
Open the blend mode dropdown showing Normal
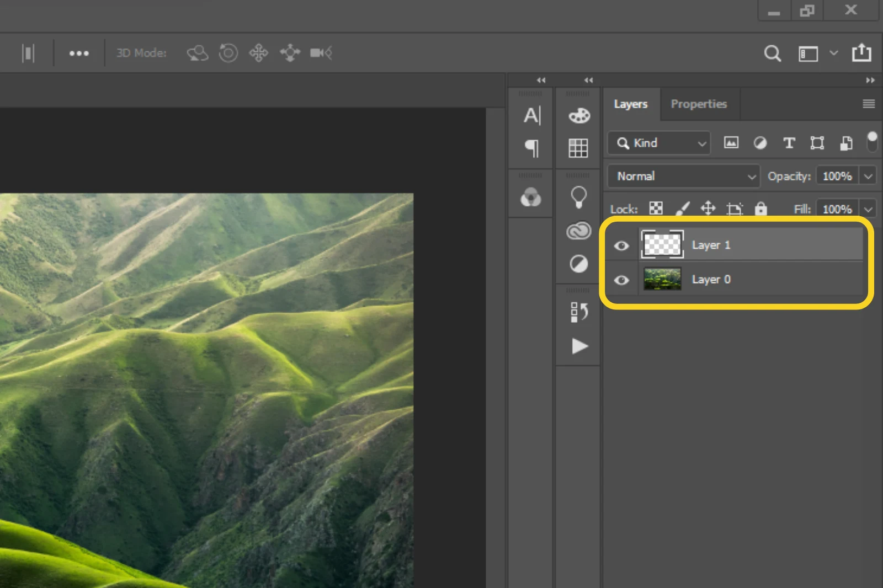683,176
